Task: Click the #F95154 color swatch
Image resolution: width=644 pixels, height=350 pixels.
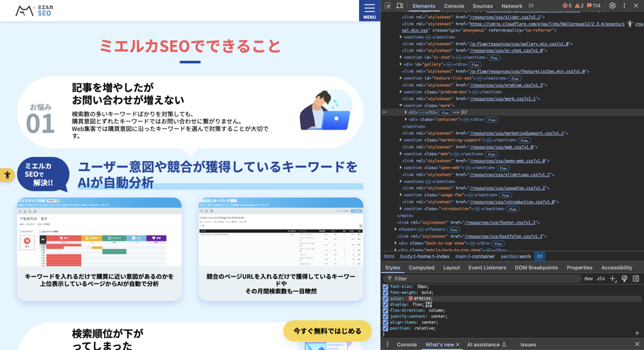Action: [x=411, y=299]
